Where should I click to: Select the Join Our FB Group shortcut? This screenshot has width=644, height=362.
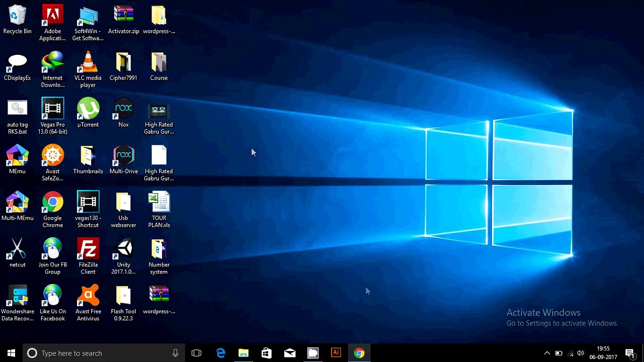(x=53, y=257)
